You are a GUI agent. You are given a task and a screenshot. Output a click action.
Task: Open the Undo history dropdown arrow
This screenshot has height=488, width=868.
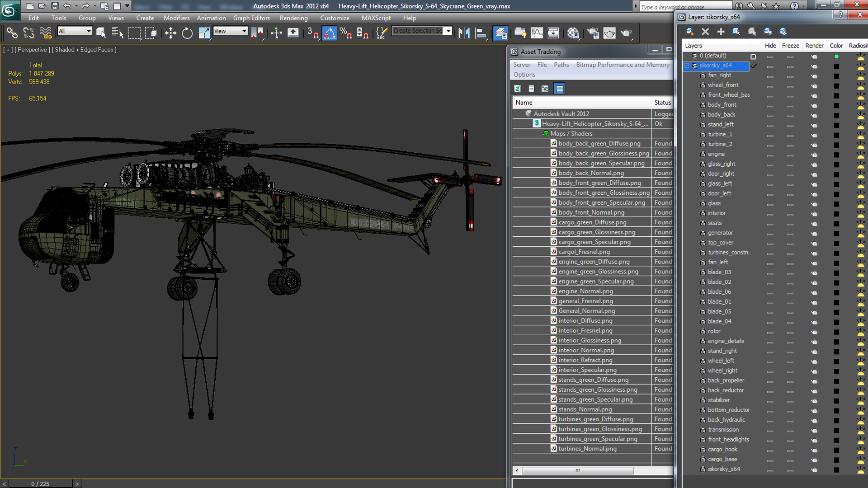76,6
